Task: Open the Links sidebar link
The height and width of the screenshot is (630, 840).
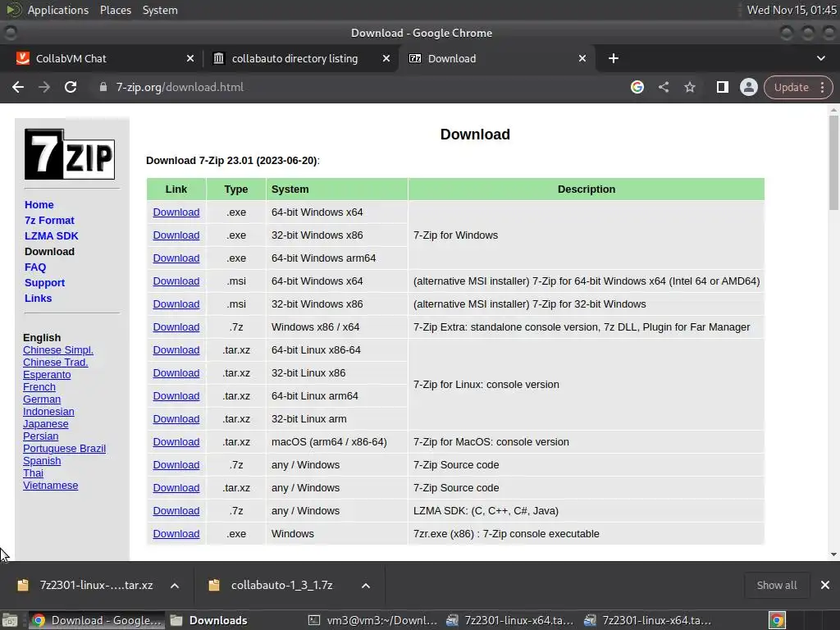Action: pos(38,298)
